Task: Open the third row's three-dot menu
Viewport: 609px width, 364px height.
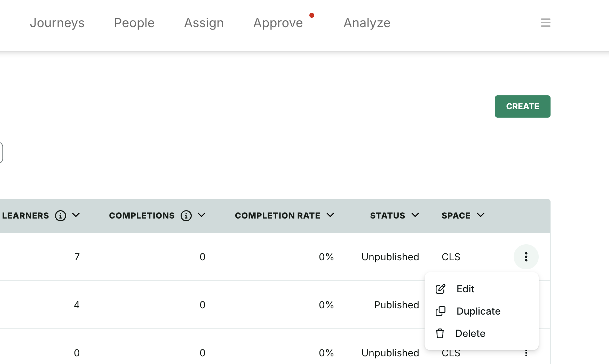Action: click(526, 353)
